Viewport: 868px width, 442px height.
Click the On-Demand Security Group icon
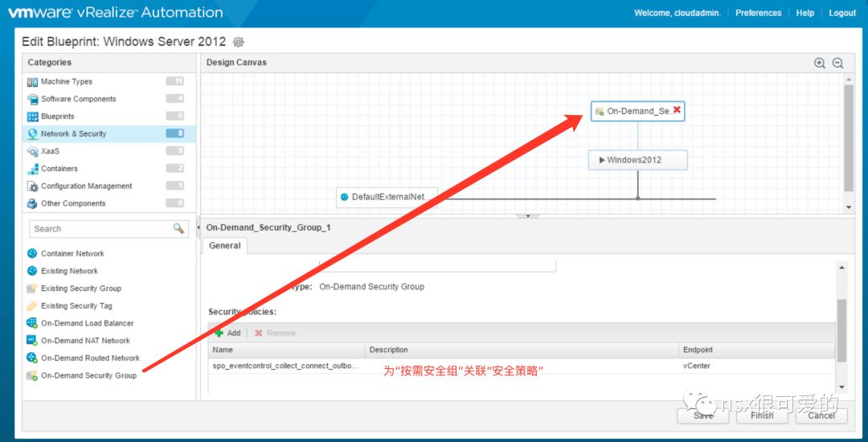[x=32, y=375]
